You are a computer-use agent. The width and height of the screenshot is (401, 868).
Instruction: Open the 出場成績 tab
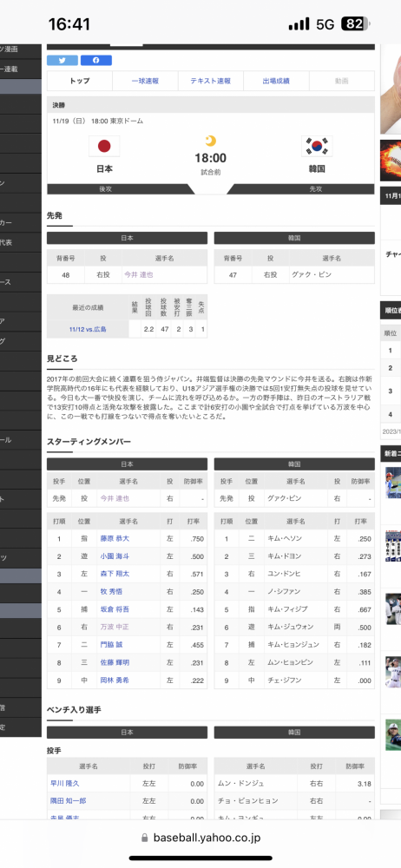[276, 81]
